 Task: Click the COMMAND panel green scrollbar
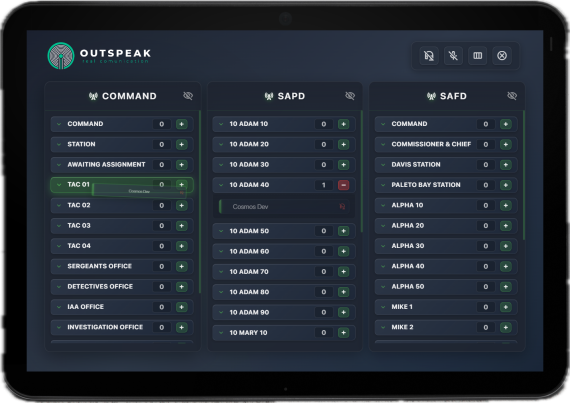click(200, 202)
